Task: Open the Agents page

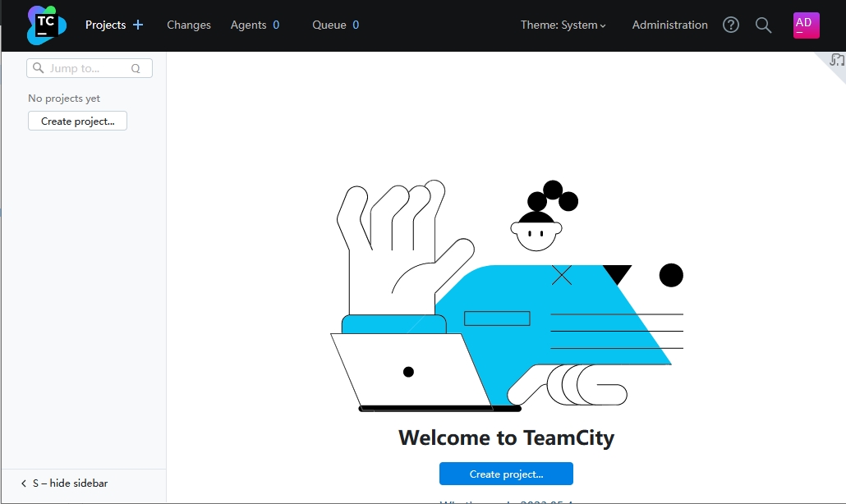Action: 248,25
